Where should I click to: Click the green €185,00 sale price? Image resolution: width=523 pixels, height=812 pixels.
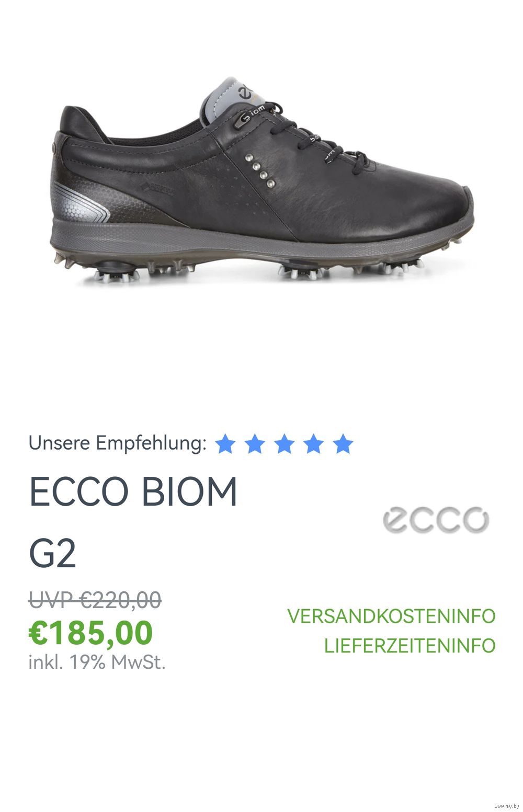pos(90,633)
